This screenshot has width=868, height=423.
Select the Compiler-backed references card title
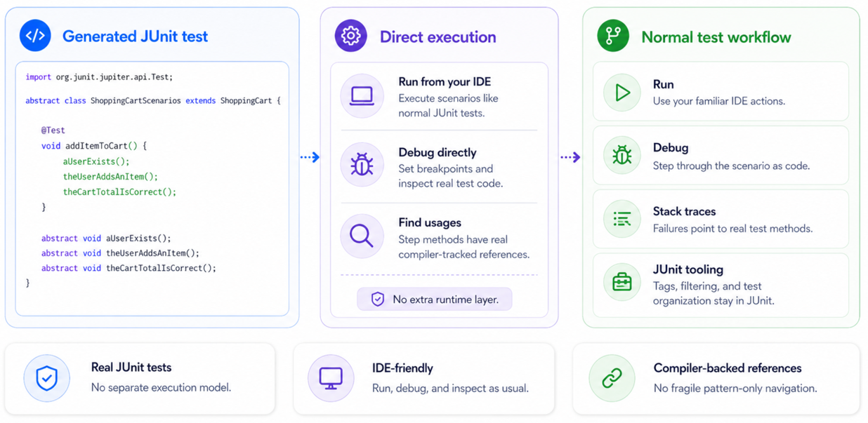coord(728,368)
